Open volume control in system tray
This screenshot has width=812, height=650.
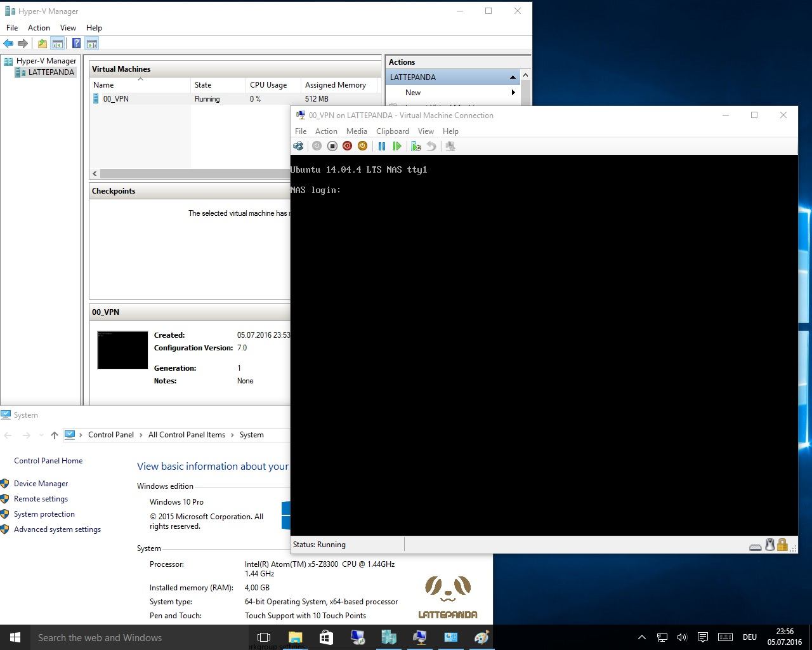pos(682,637)
